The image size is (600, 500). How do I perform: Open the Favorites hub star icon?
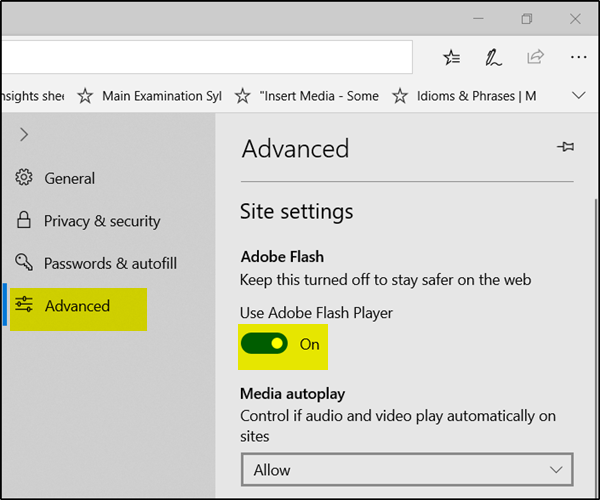coord(451,58)
